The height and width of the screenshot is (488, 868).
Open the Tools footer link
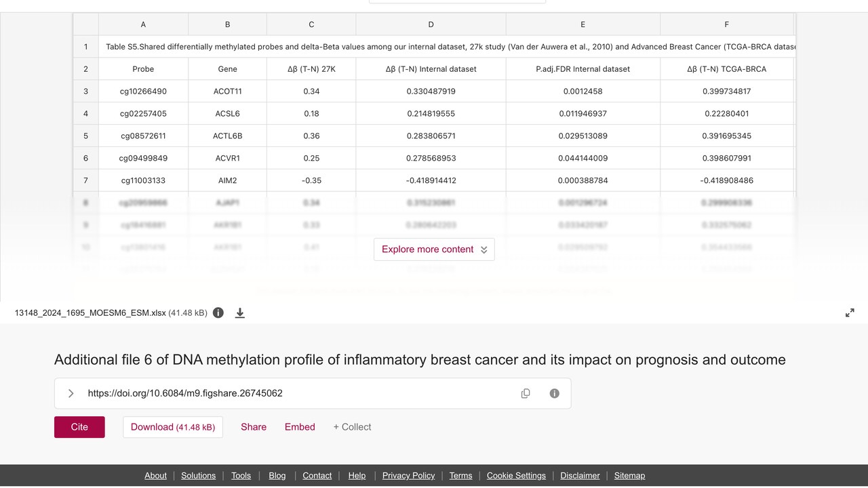[x=241, y=476]
